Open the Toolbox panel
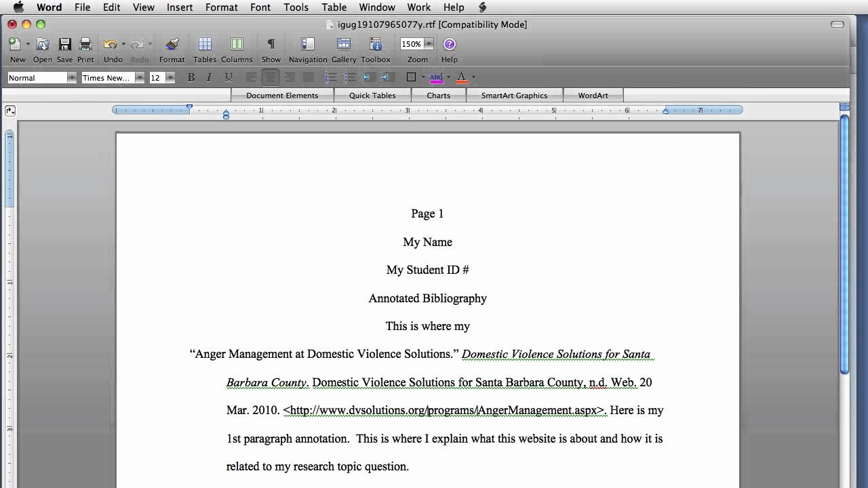Viewport: 868px width, 488px height. click(375, 45)
